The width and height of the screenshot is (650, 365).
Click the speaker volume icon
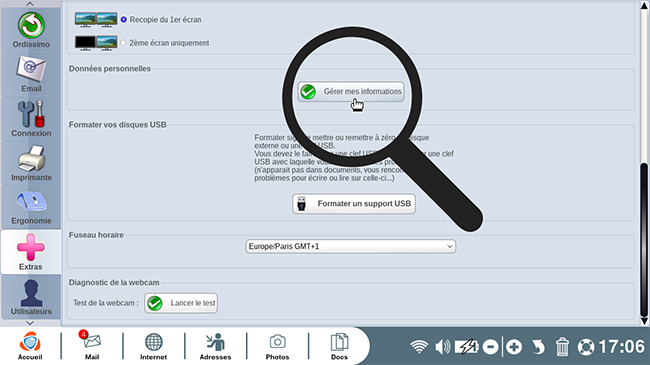coord(443,347)
